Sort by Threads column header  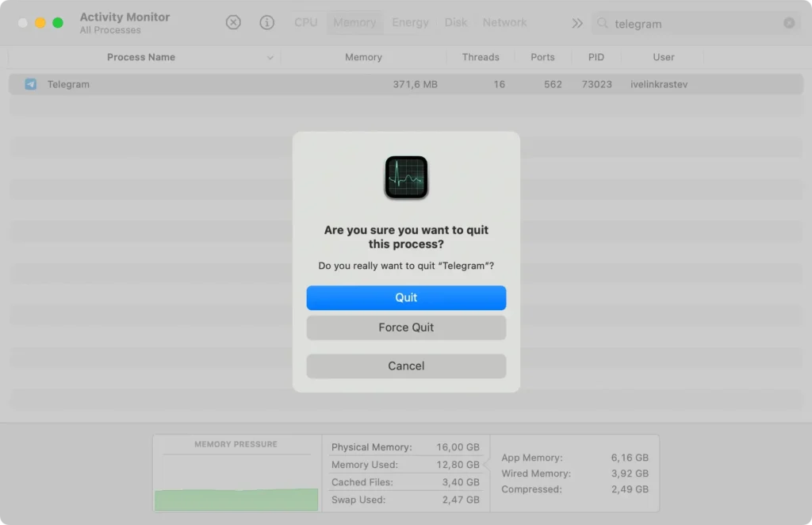(481, 57)
